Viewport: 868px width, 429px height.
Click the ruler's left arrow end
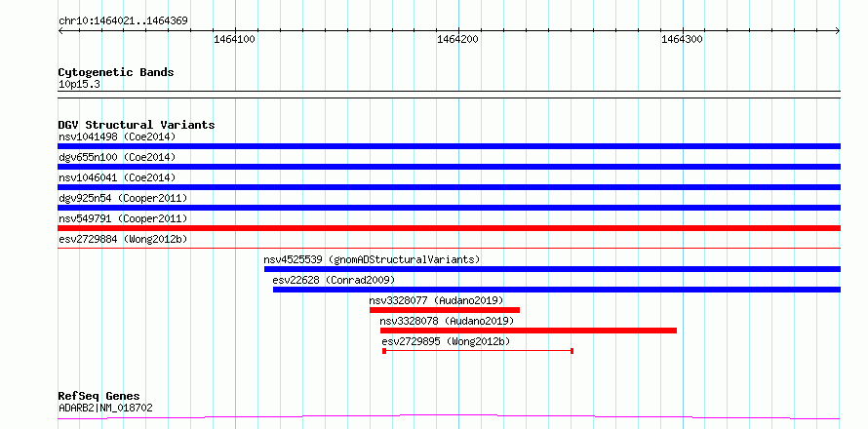(x=60, y=31)
